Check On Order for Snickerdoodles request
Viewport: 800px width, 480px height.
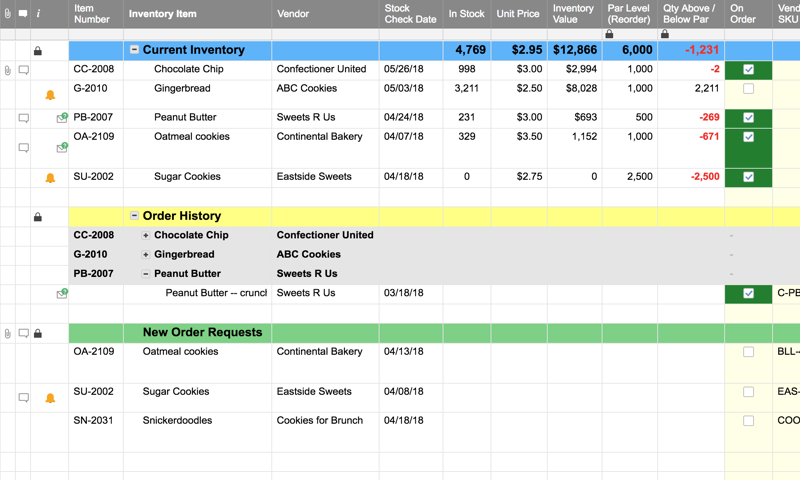click(748, 421)
